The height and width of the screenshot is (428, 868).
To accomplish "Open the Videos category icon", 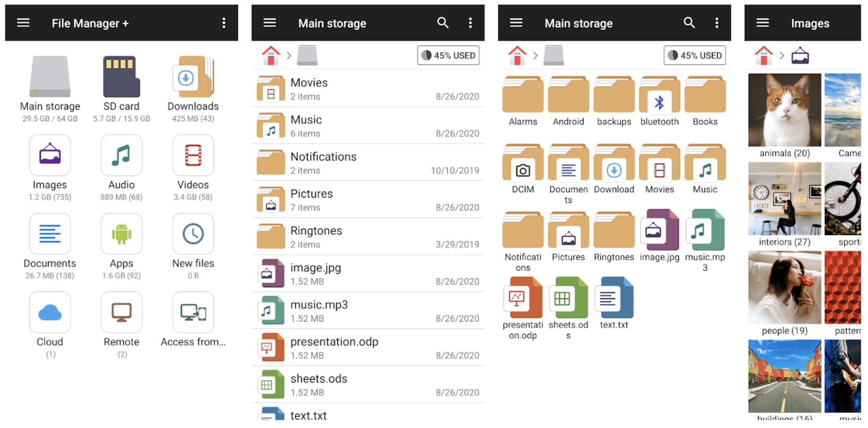I will [x=192, y=155].
